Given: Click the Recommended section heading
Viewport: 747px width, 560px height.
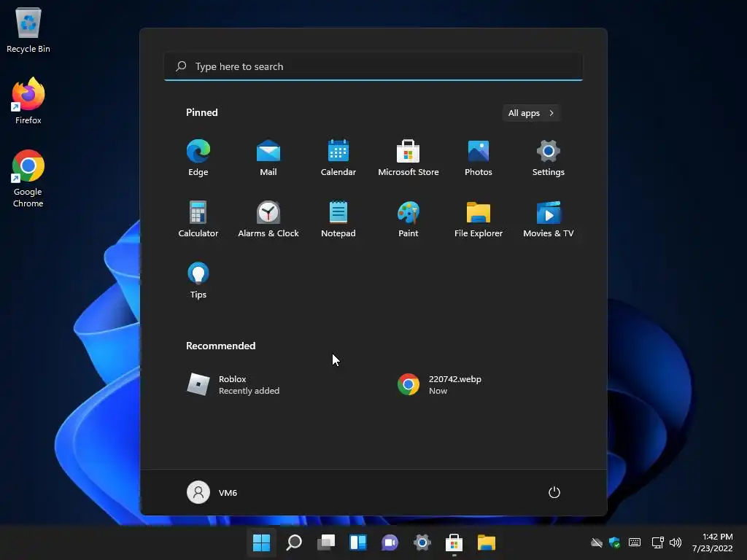Looking at the screenshot, I should click(220, 346).
